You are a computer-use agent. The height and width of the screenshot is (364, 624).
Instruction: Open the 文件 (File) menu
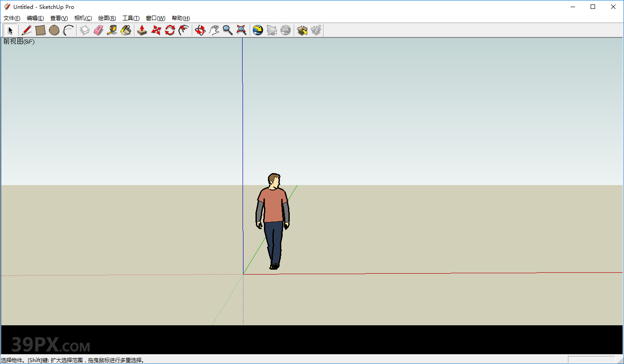[x=12, y=18]
